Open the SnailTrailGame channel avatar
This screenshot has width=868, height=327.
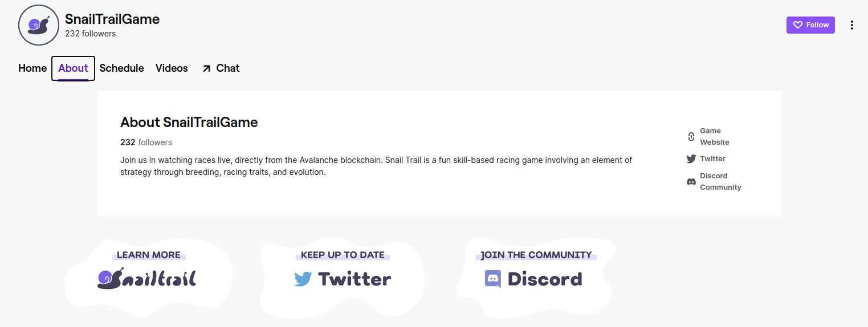(39, 26)
